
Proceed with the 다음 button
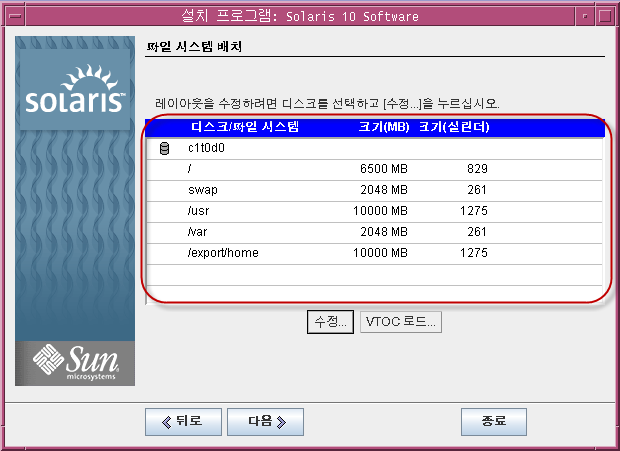coord(265,422)
